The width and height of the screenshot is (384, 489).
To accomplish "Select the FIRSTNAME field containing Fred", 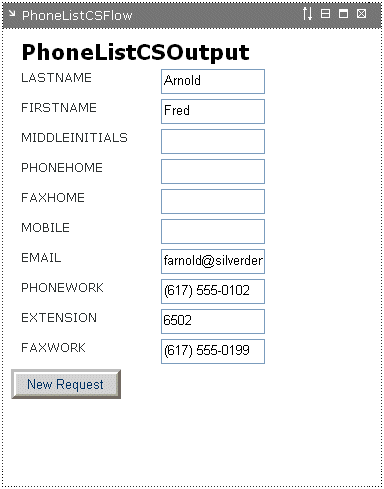I will pyautogui.click(x=213, y=111).
